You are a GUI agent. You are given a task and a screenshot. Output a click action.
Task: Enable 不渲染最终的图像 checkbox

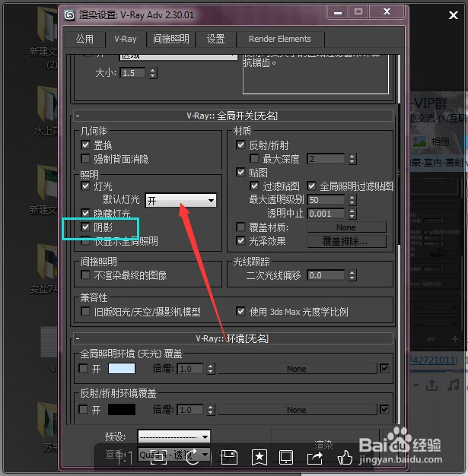[x=85, y=275]
